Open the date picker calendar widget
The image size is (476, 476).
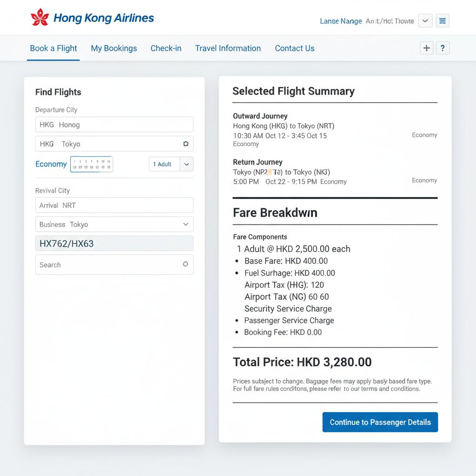pyautogui.click(x=92, y=164)
